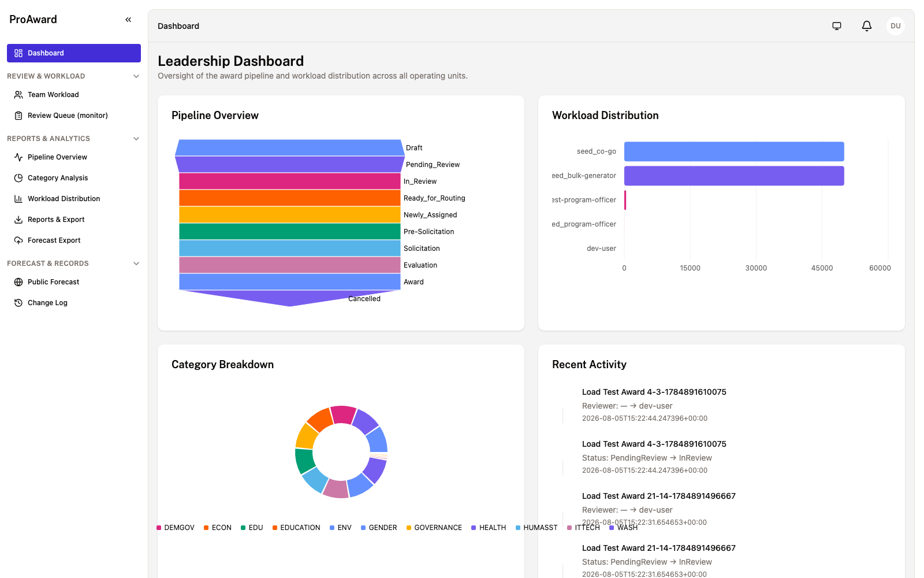The image size is (924, 578).
Task: Click the Review Queue clipboard icon
Action: 18,116
